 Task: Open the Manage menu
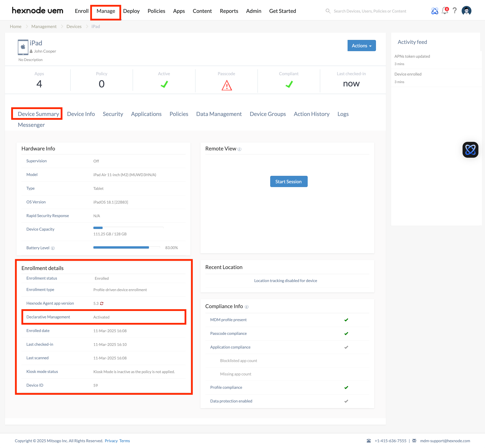pyautogui.click(x=106, y=11)
